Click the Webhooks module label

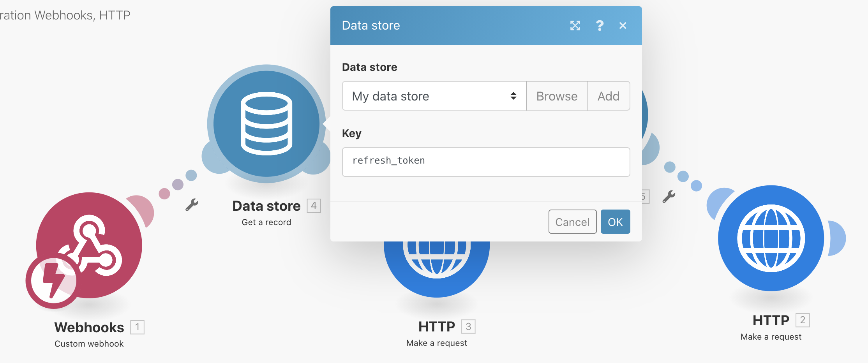point(89,327)
